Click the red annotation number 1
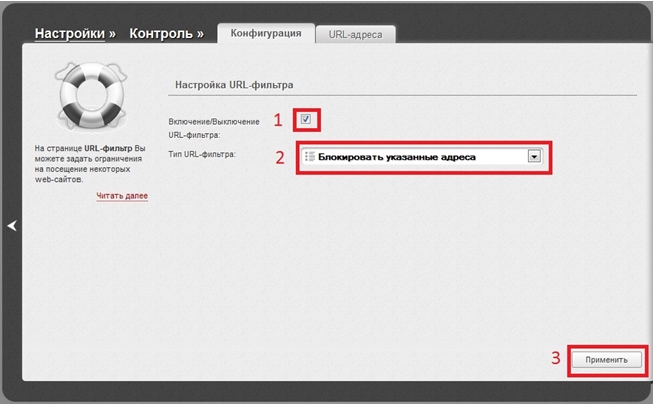 tap(280, 120)
